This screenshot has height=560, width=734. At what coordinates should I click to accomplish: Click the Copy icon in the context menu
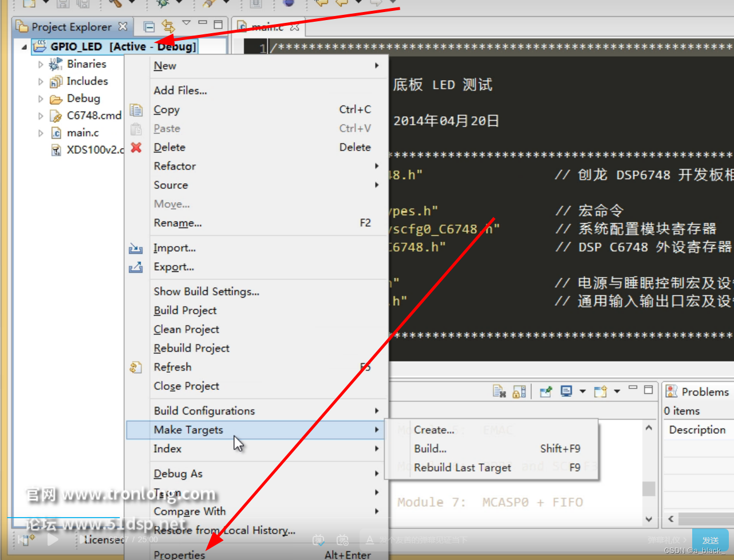[x=136, y=110]
